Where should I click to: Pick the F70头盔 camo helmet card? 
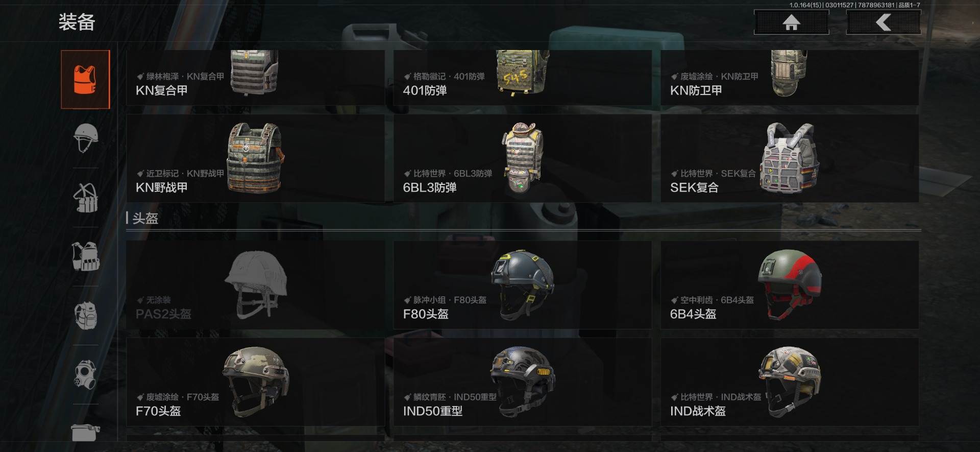pos(255,382)
